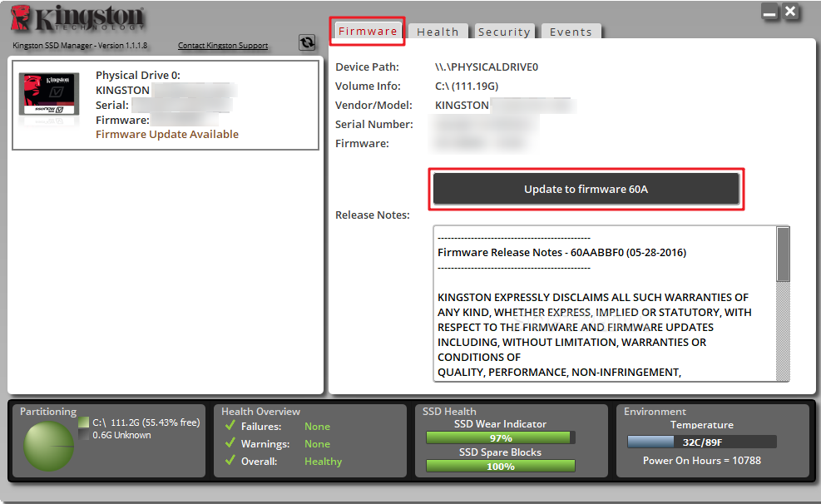821x504 pixels.
Task: Click the Vendor/Model KINGSTON value
Action: [x=462, y=105]
